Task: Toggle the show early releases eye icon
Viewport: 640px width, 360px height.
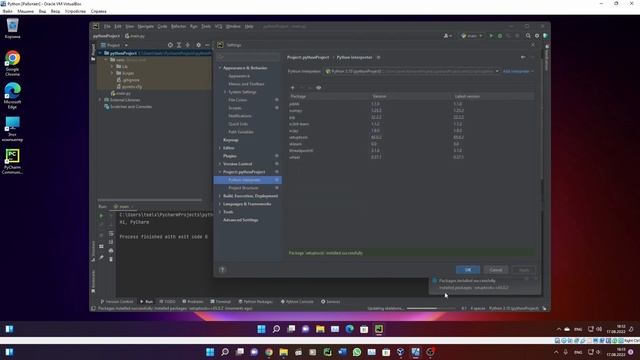Action: [x=318, y=87]
